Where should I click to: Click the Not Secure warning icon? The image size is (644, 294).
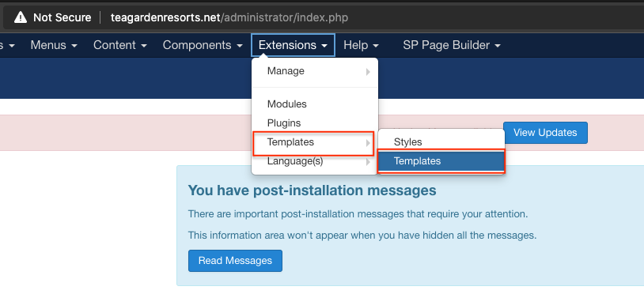20,17
